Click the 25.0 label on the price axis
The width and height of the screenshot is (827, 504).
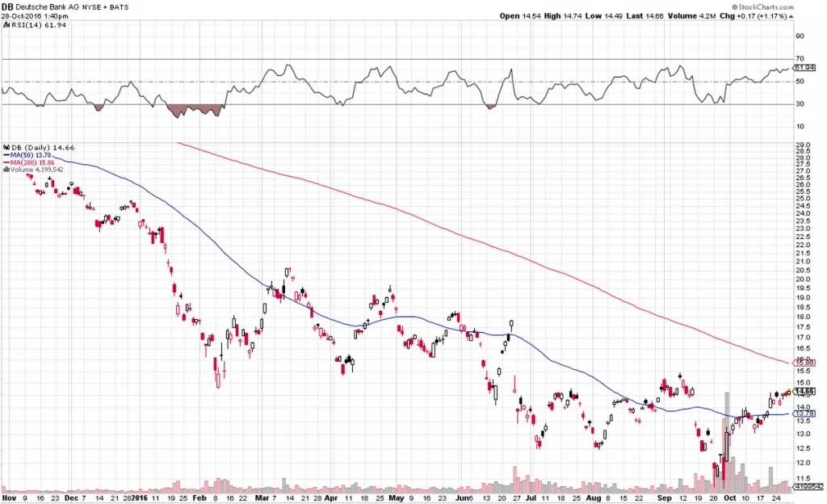pyautogui.click(x=802, y=199)
